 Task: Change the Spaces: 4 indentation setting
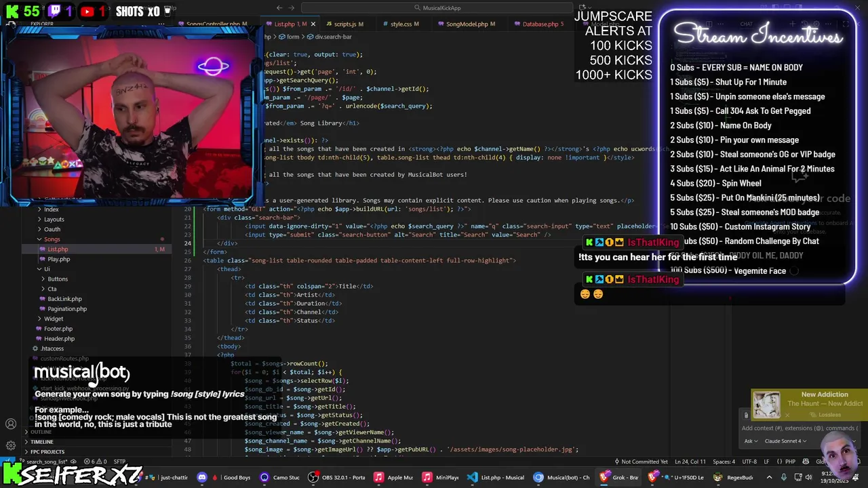724,462
